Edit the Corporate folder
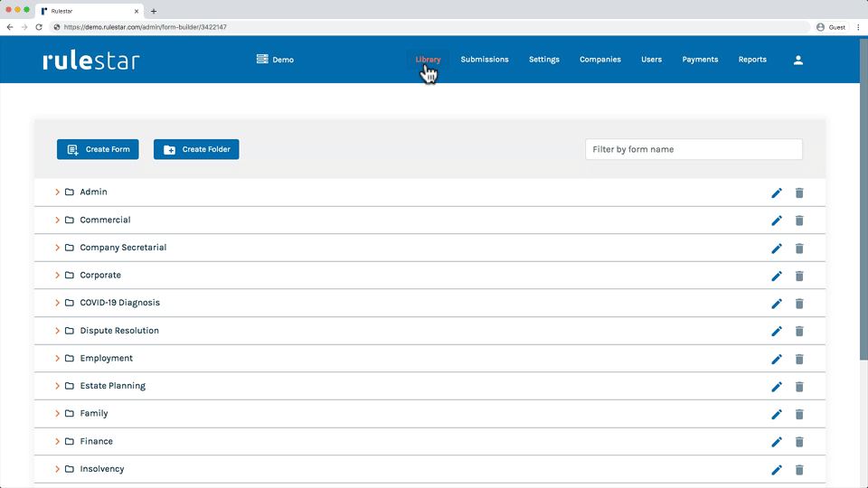The height and width of the screenshot is (488, 868). 777,276
